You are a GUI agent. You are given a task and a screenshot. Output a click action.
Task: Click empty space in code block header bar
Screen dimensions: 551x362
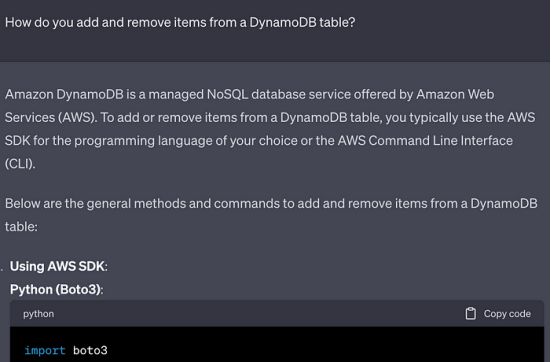pos(259,313)
